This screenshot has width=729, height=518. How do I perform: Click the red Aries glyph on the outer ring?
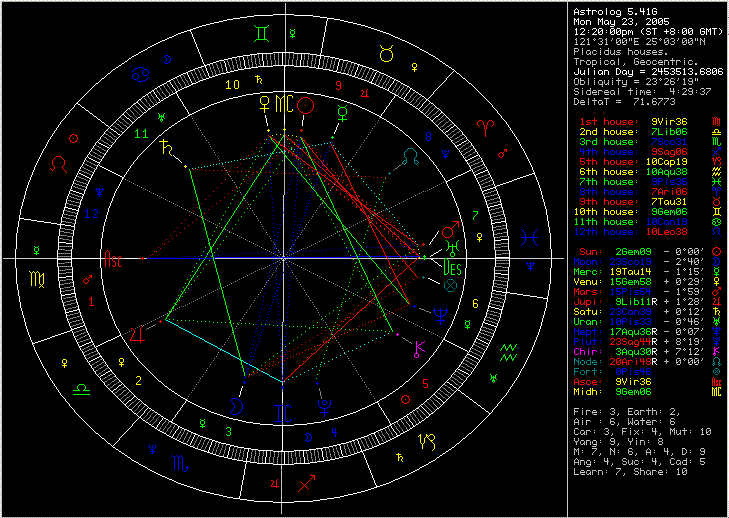click(485, 126)
